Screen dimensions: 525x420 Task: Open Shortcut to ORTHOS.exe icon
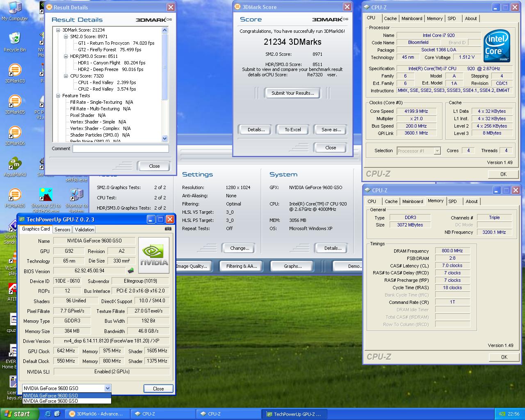click(46, 200)
